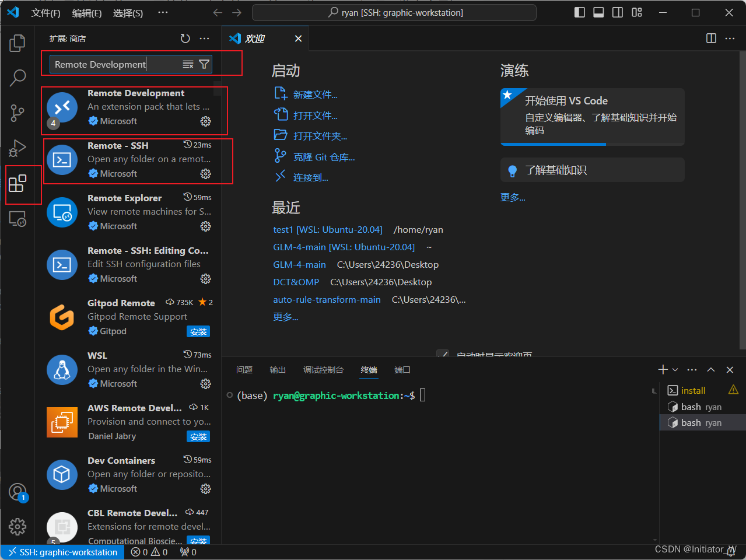Switch to the 输出 panel tab
This screenshot has height=560, width=746.
pos(278,370)
